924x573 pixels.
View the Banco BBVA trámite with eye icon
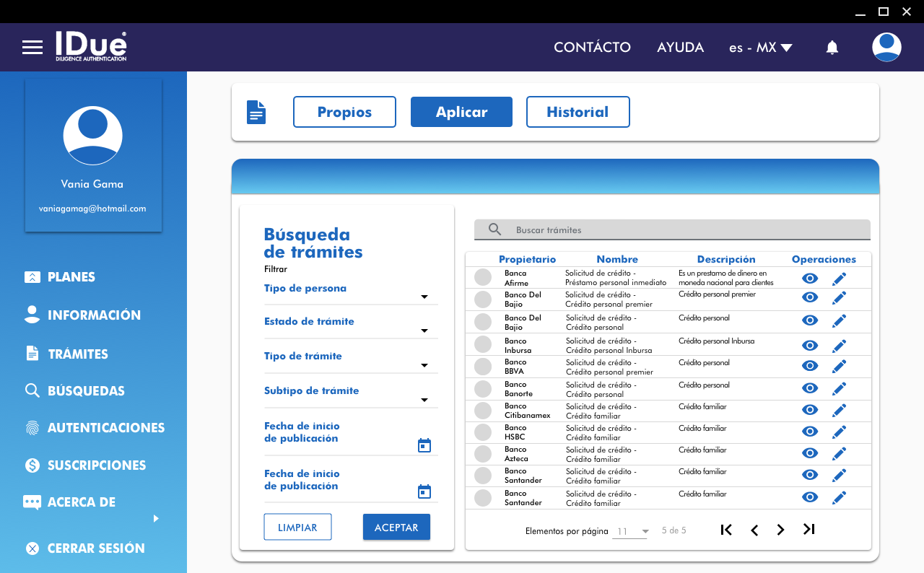click(810, 367)
